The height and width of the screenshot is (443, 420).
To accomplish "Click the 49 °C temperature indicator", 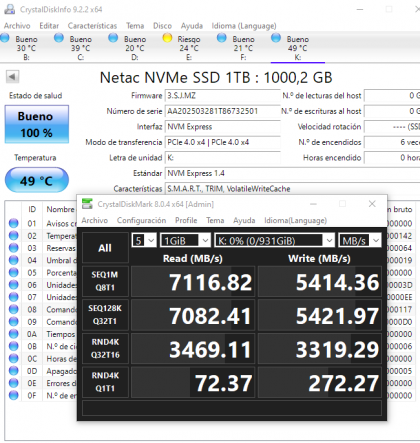I will pyautogui.click(x=37, y=180).
